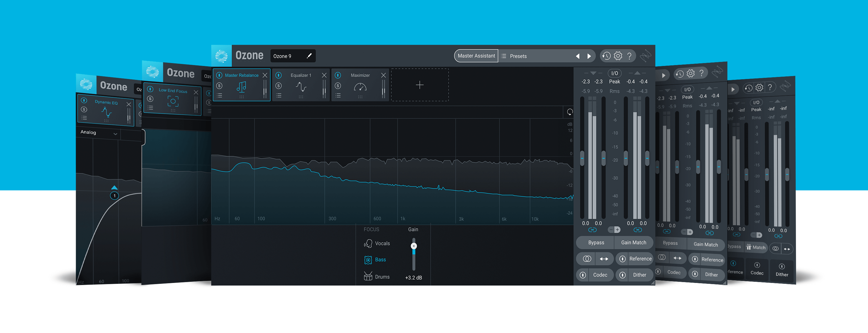Open the Reference panel in front window

tap(640, 259)
